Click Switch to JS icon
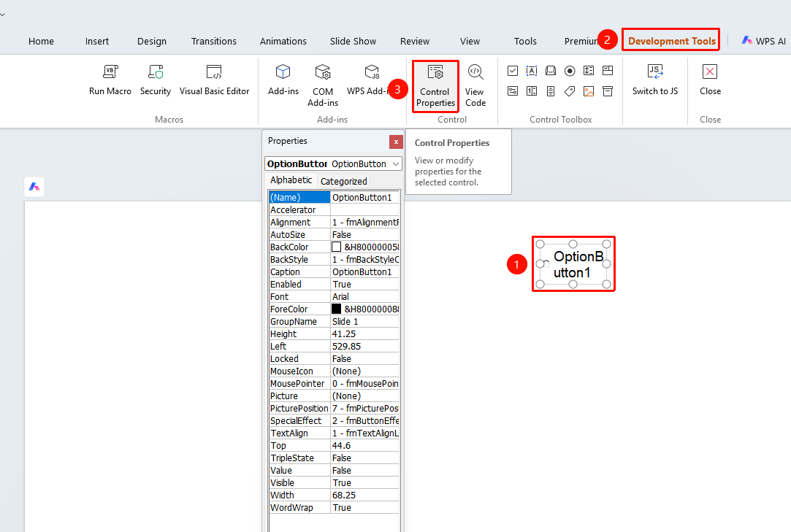791x532 pixels. 655,72
